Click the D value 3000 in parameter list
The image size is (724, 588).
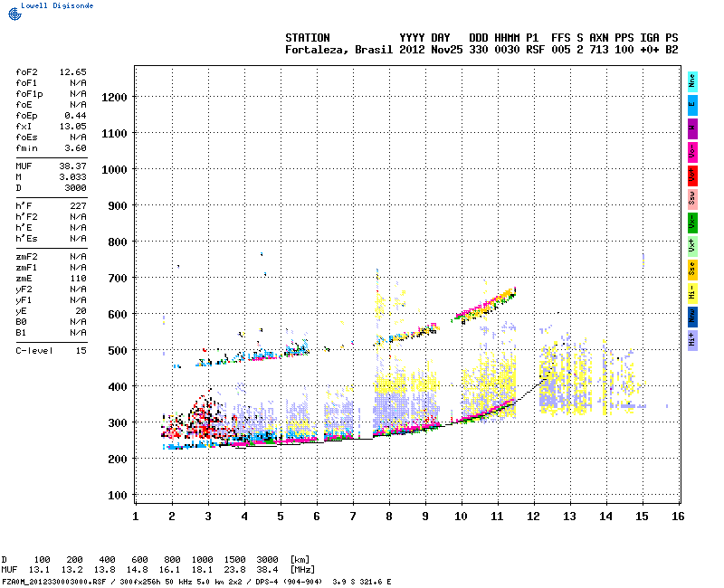point(76,188)
